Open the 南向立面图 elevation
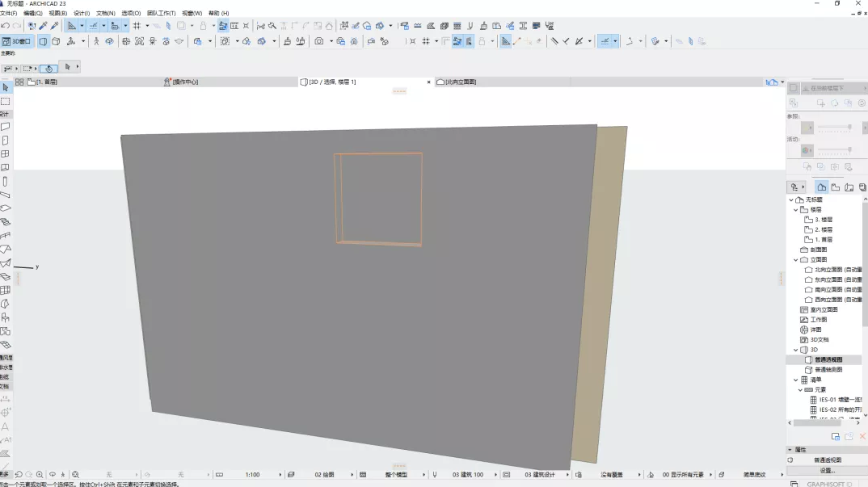 (x=833, y=289)
